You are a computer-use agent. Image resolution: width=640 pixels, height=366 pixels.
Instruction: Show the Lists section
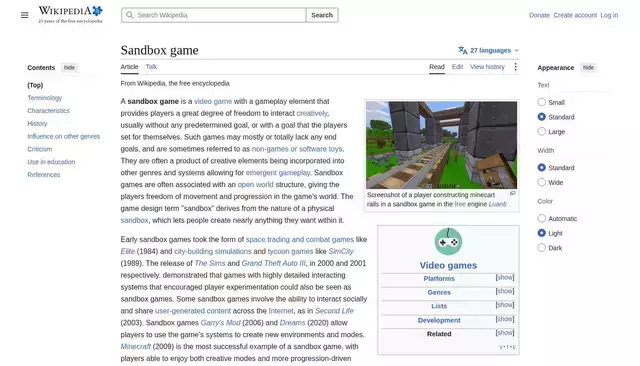(x=505, y=305)
